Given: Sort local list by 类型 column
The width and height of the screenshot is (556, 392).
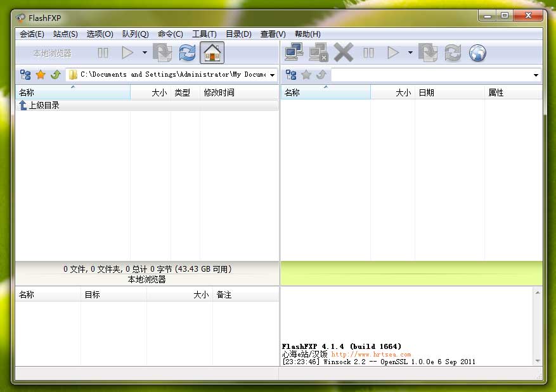Looking at the screenshot, I should click(185, 92).
